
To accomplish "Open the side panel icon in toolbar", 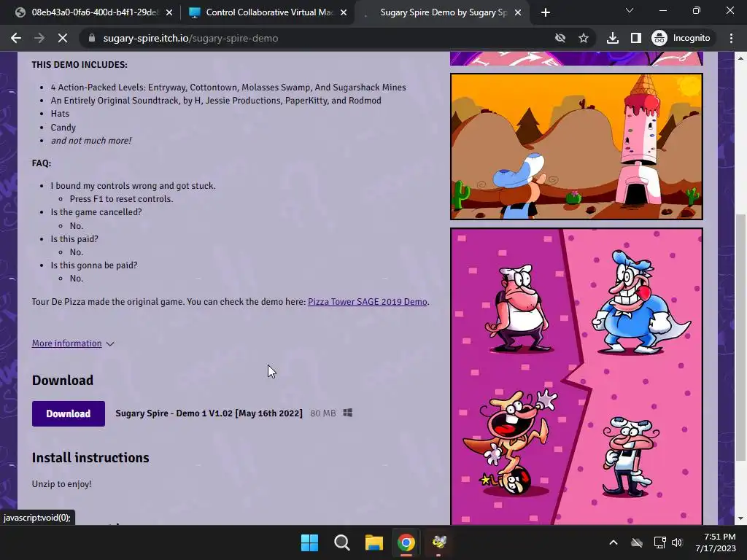I will pos(636,38).
